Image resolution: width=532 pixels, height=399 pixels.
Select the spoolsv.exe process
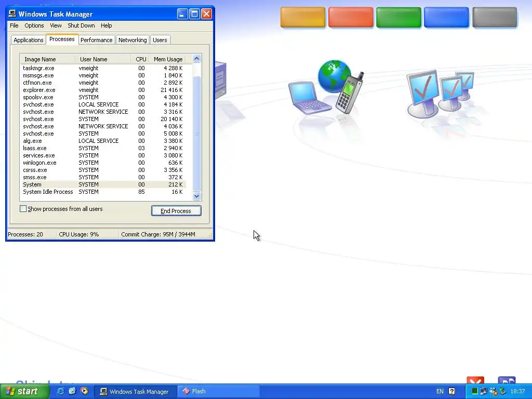tap(103, 97)
